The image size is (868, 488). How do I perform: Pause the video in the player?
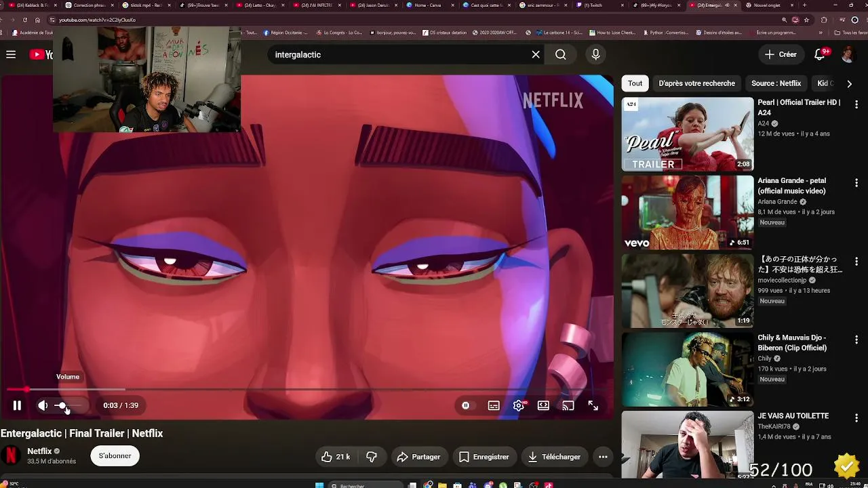[x=17, y=405]
